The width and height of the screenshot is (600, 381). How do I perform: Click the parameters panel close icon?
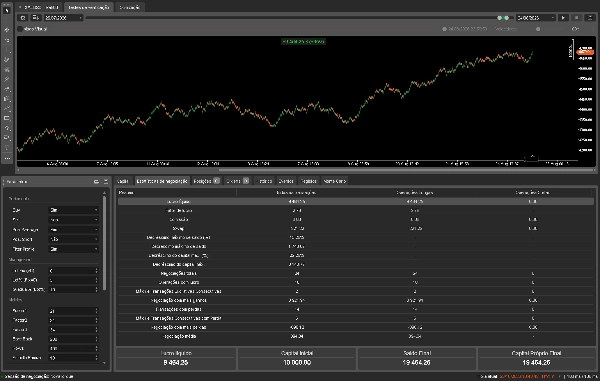click(x=106, y=182)
